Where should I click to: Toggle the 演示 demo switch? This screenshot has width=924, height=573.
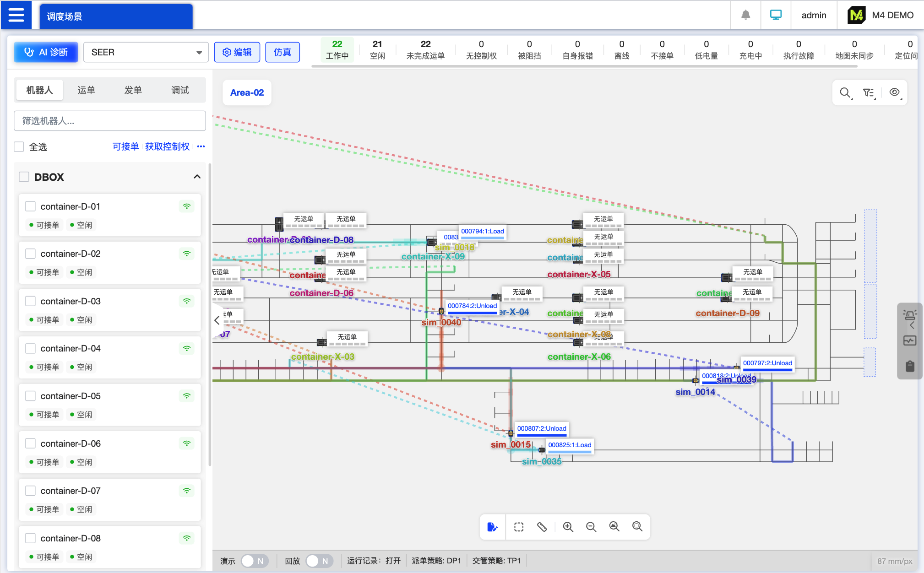click(x=255, y=561)
